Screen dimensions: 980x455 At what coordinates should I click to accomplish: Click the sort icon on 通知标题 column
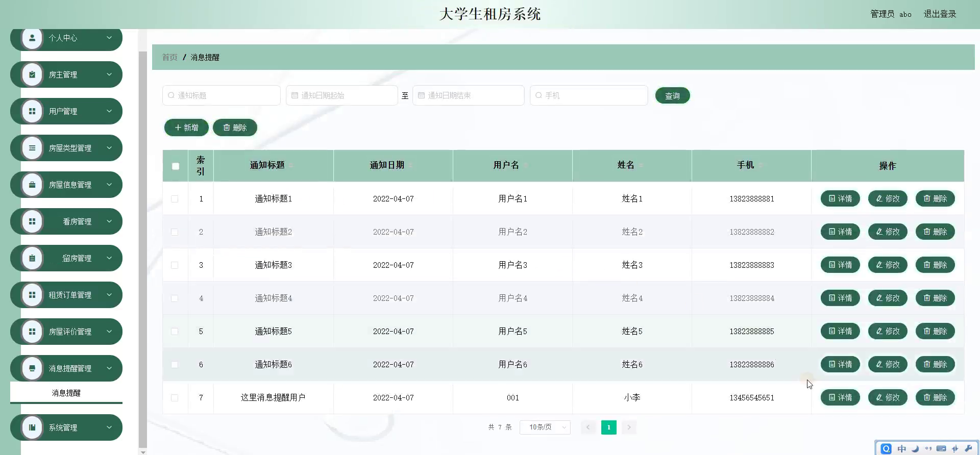pos(291,165)
